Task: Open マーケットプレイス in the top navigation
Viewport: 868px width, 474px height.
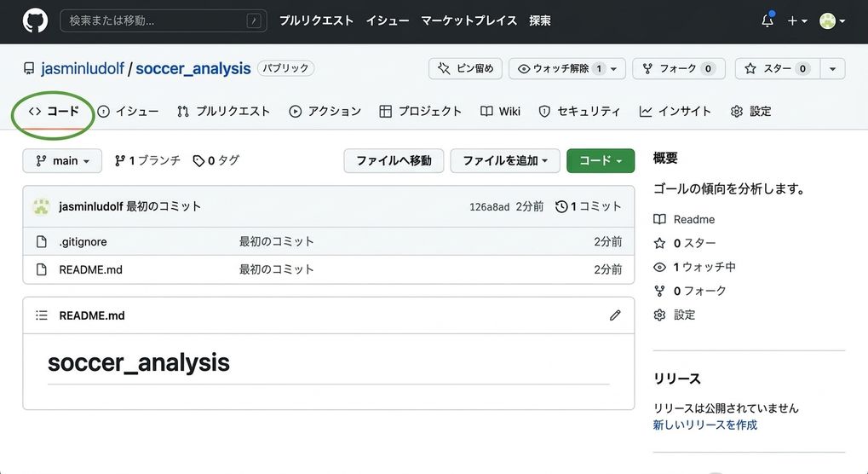Action: pyautogui.click(x=468, y=20)
